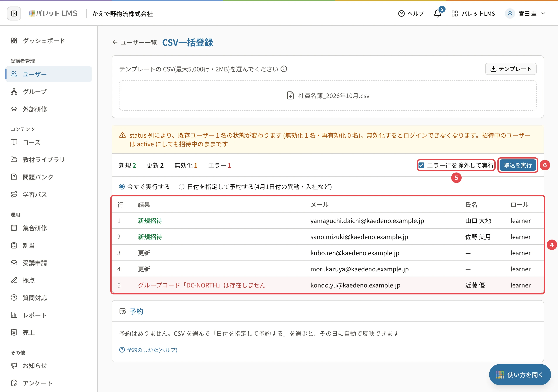Click the 割当 clipboard icon
The width and height of the screenshot is (558, 392).
click(14, 245)
